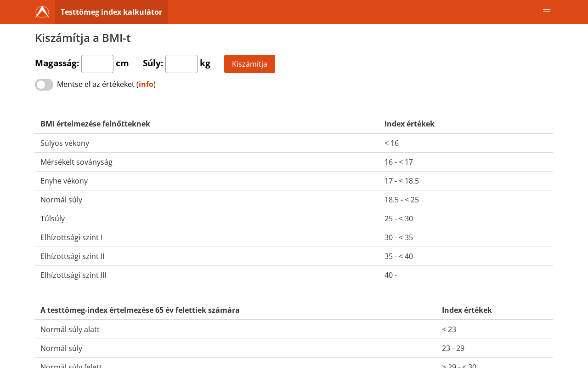Screen dimensions: 588x368
Task: Open the Testtömeg index kalkulátor tab
Action: click(111, 12)
